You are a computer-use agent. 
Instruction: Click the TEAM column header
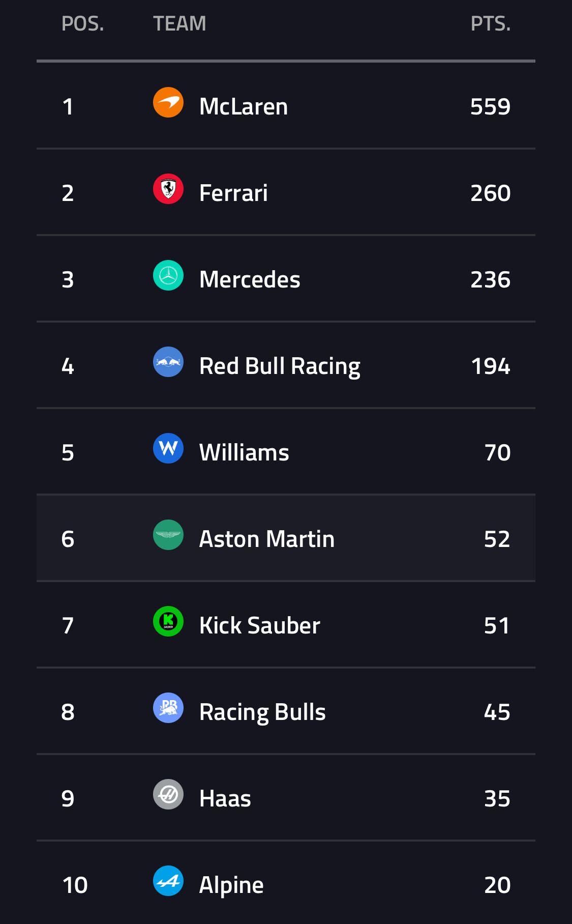179,23
